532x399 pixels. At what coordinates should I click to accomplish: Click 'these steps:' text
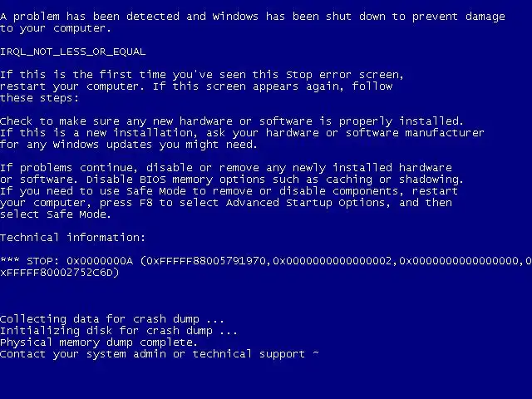pyautogui.click(x=39, y=98)
